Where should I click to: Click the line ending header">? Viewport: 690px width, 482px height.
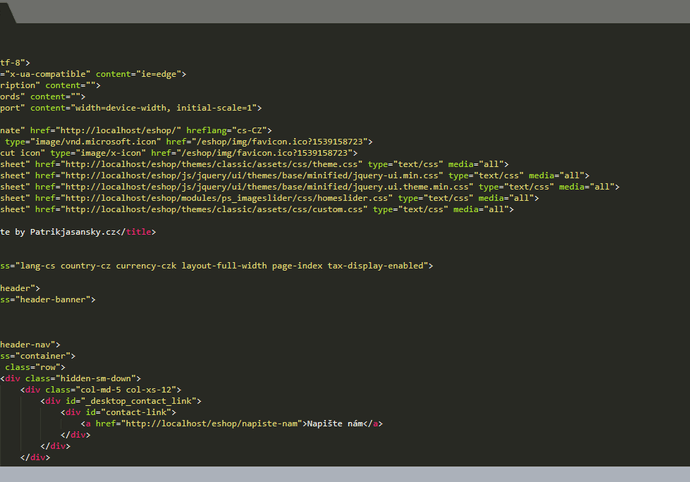(x=20, y=288)
